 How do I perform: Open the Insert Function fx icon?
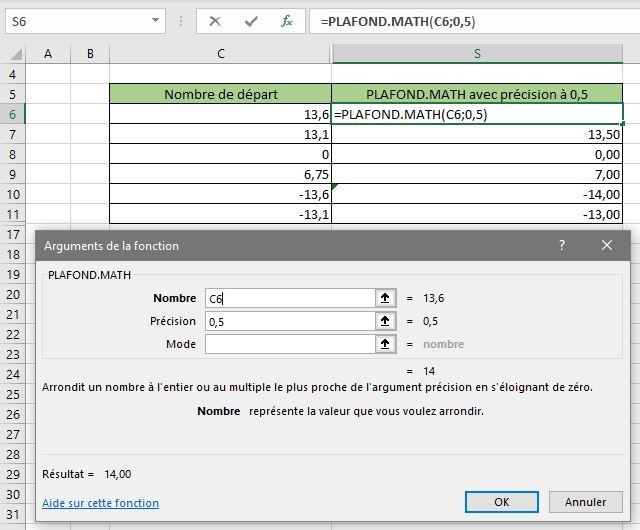(287, 20)
